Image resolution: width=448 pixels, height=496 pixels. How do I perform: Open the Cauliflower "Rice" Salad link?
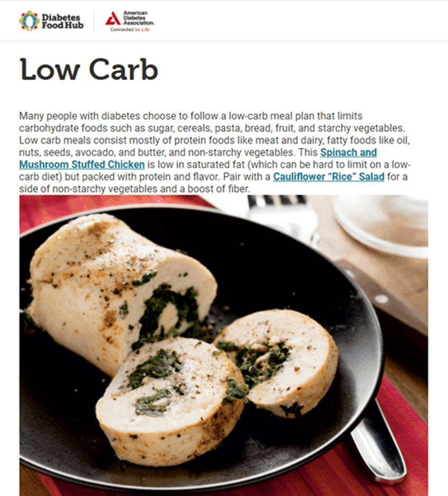(x=329, y=176)
